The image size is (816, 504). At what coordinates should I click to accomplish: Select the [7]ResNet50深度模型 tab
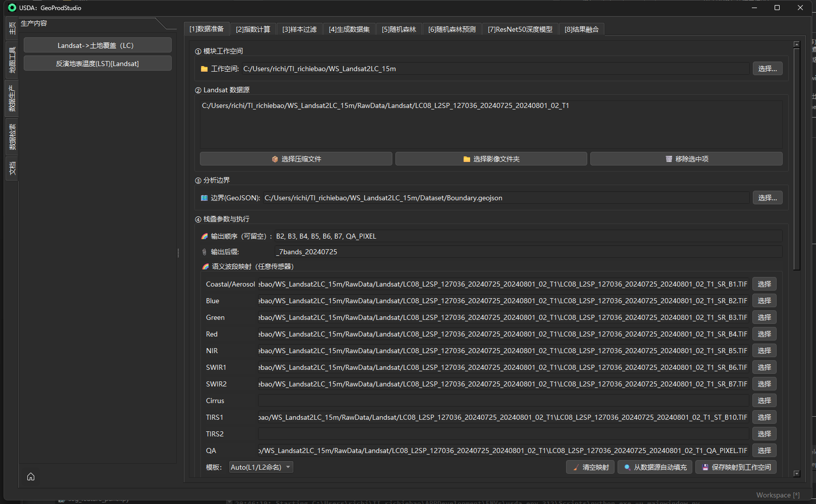click(520, 29)
